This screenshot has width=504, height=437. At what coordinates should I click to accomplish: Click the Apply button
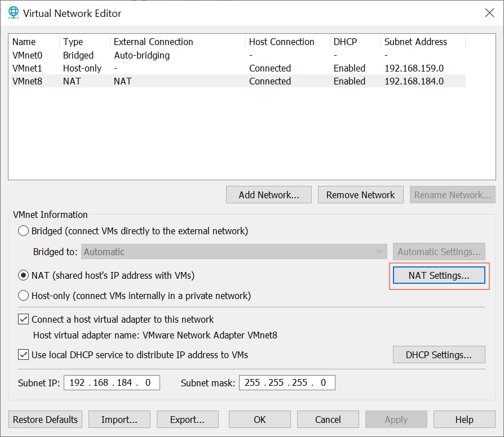tap(396, 420)
